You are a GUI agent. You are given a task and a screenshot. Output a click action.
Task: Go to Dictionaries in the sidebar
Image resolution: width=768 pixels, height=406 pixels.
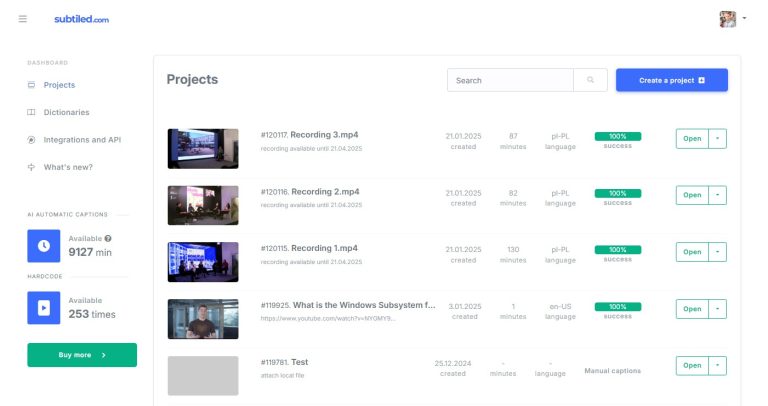point(66,112)
